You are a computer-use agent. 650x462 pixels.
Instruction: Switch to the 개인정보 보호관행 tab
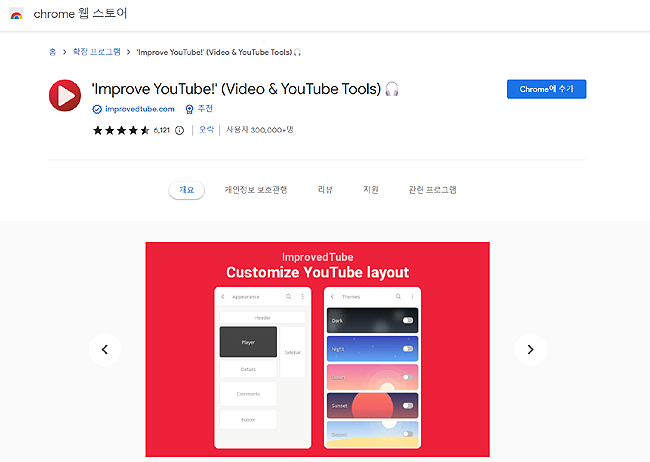[256, 190]
